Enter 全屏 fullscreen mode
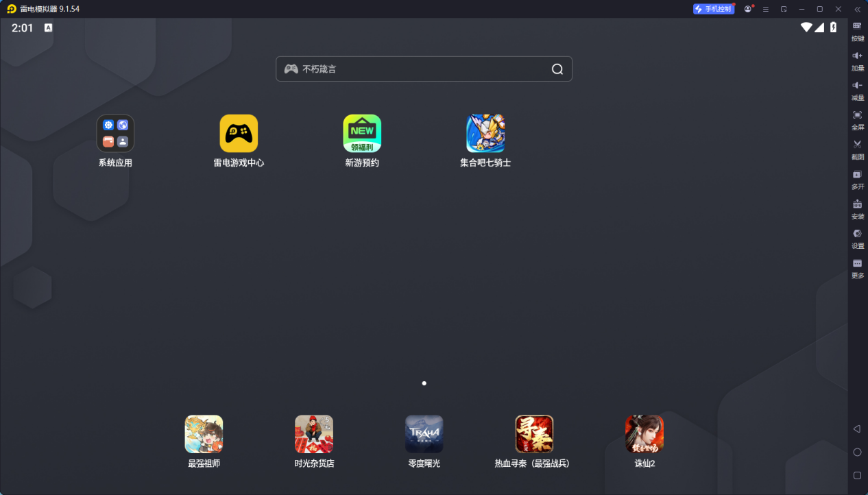868x495 pixels. [857, 119]
